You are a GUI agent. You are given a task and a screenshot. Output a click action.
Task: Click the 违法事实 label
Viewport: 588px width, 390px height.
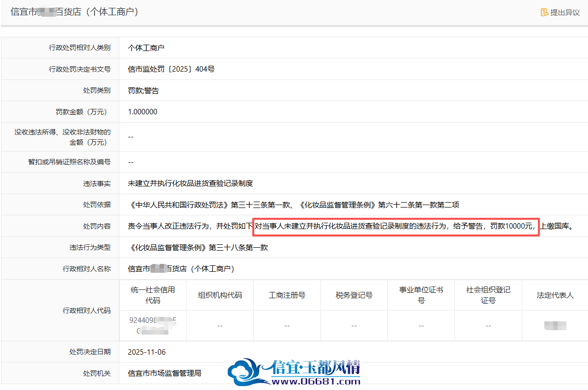point(97,183)
